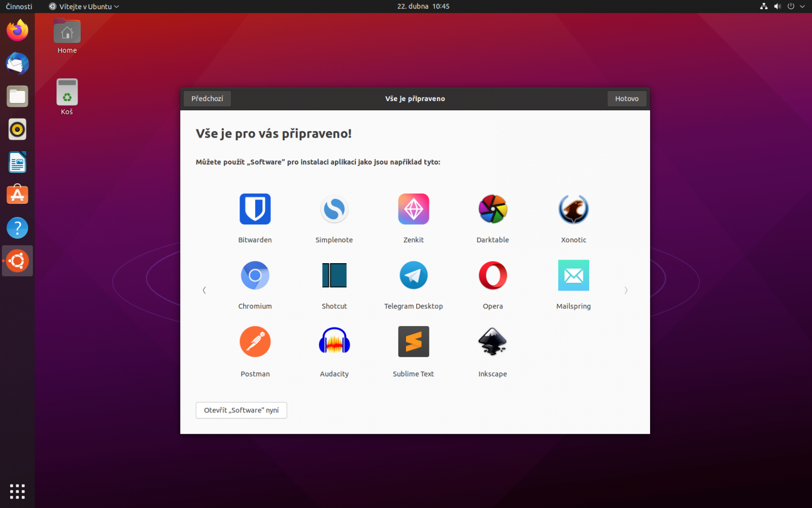Open the Darktable app icon

[x=492, y=209]
